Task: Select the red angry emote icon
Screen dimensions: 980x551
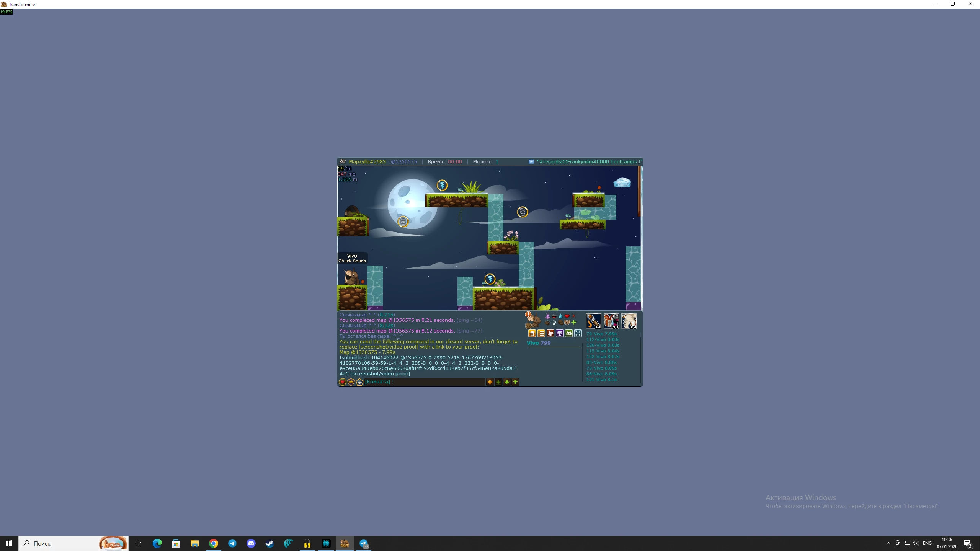Action: [x=573, y=316]
